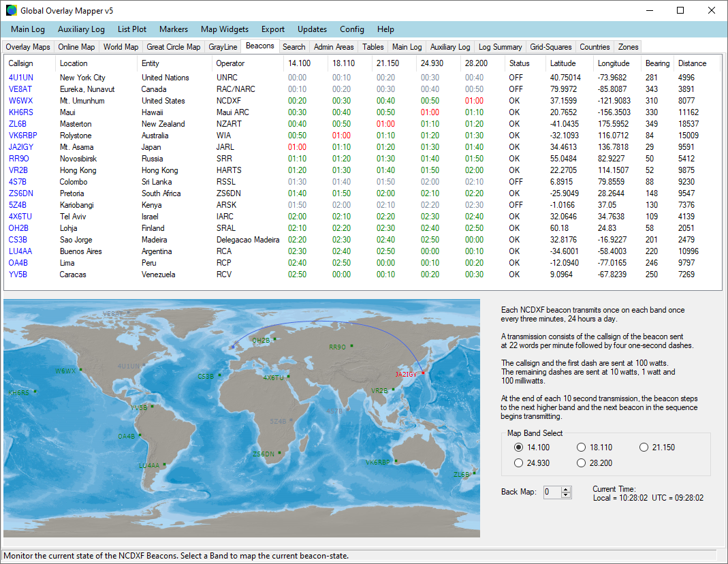Image resolution: width=728 pixels, height=564 pixels.
Task: Switch to the Log Summary tab
Action: tap(500, 47)
